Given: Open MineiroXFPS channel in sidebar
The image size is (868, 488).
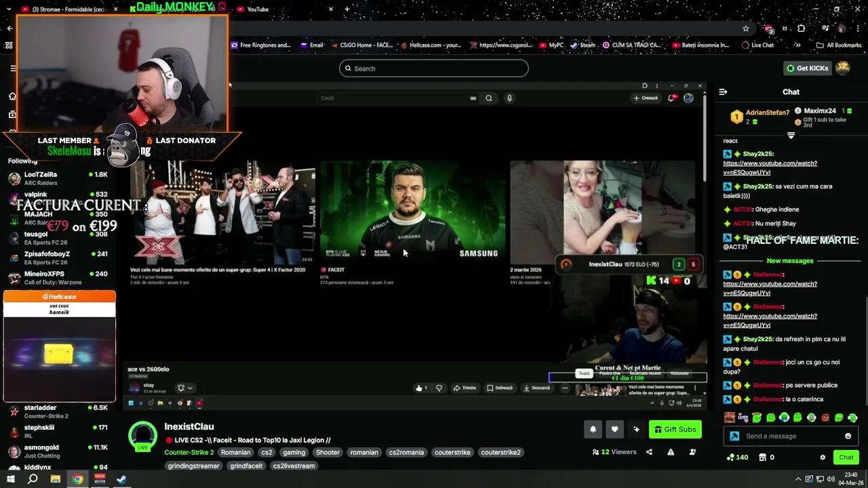Looking at the screenshot, I should [x=58, y=278].
